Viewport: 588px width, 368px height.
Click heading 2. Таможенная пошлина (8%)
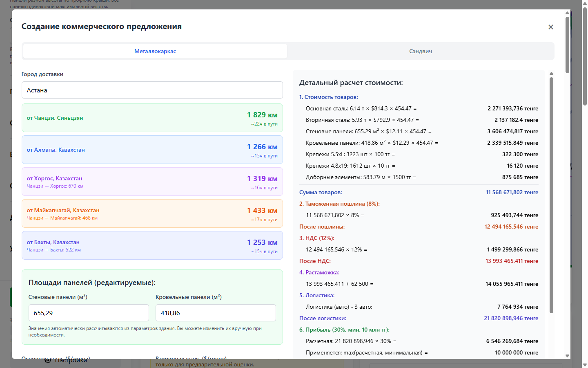pos(339,204)
